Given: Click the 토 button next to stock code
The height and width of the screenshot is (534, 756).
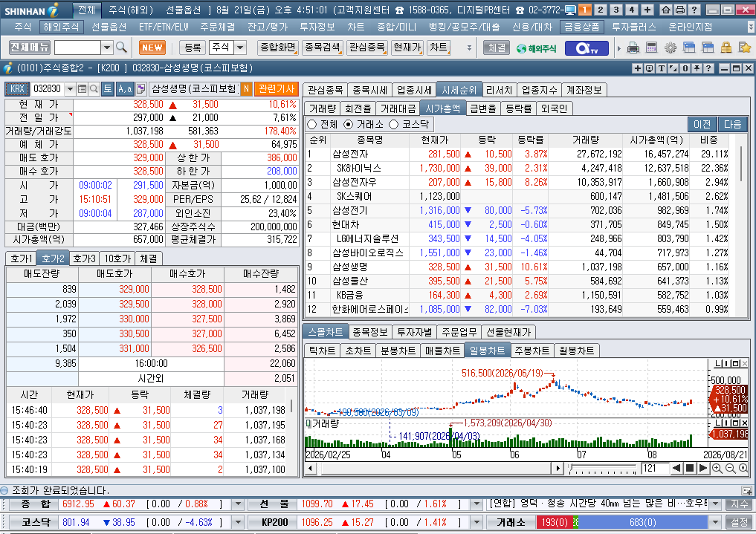Looking at the screenshot, I should 108,88.
